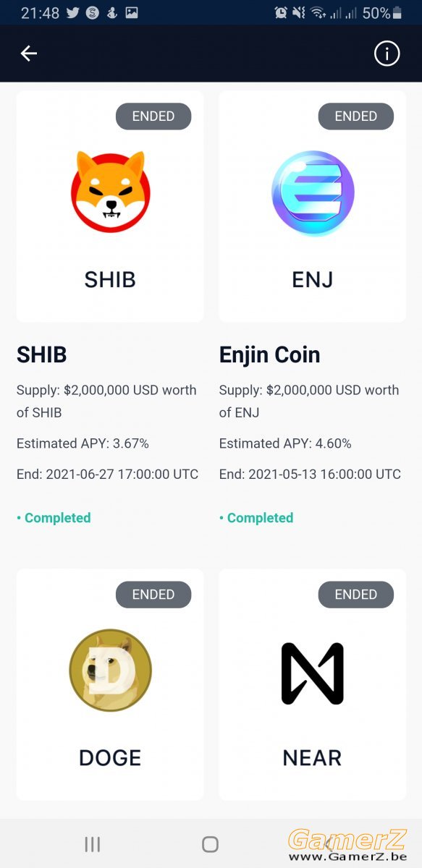
Task: Open the SHIB title heading
Action: pyautogui.click(x=41, y=355)
